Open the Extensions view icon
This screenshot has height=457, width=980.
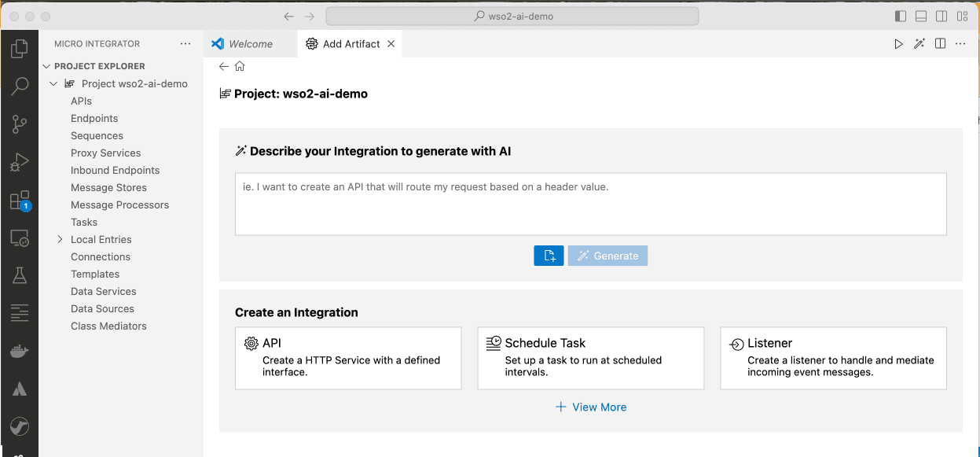pyautogui.click(x=19, y=201)
